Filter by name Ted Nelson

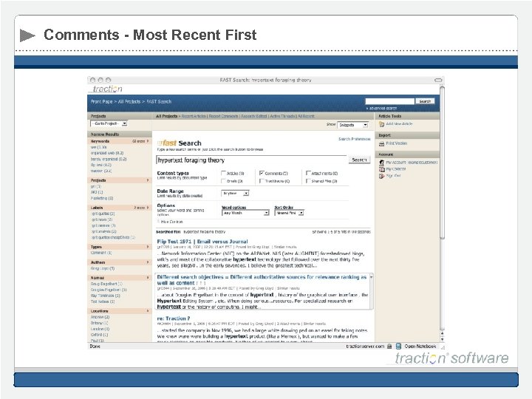103,301
